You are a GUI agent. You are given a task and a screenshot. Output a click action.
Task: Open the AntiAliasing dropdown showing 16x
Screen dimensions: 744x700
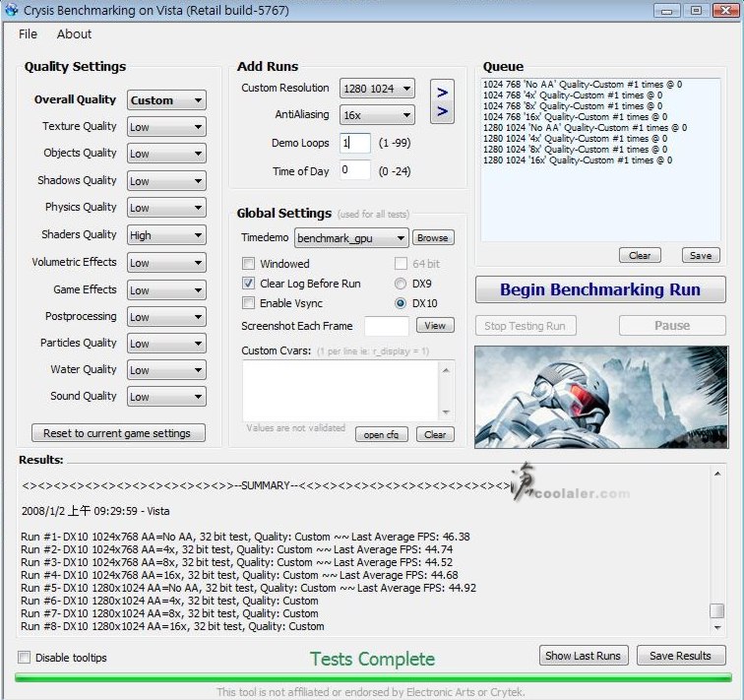tap(377, 115)
